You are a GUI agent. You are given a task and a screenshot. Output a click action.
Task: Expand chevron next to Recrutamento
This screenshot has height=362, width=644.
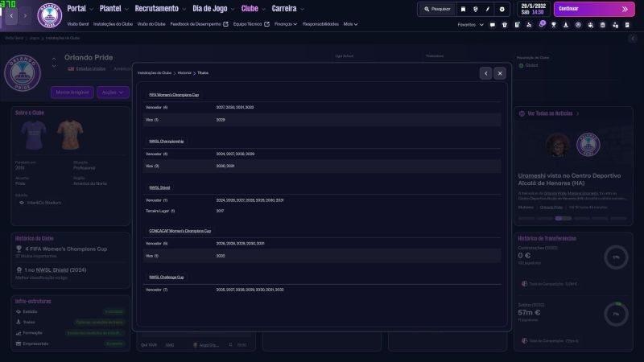point(184,9)
